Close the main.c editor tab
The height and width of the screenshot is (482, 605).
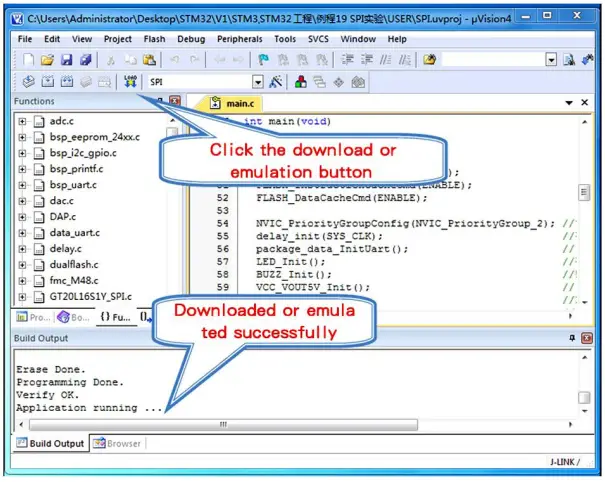click(585, 102)
